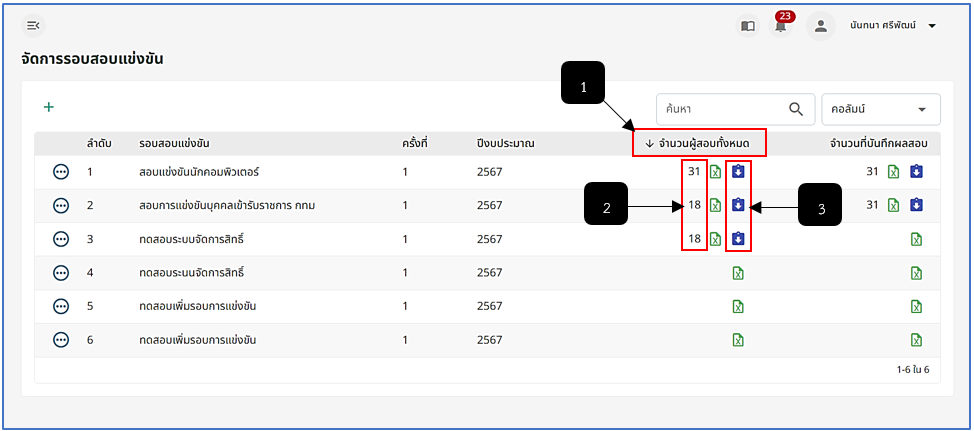974x431 pixels.
Task: Add new competition round with plus icon
Action: point(48,107)
